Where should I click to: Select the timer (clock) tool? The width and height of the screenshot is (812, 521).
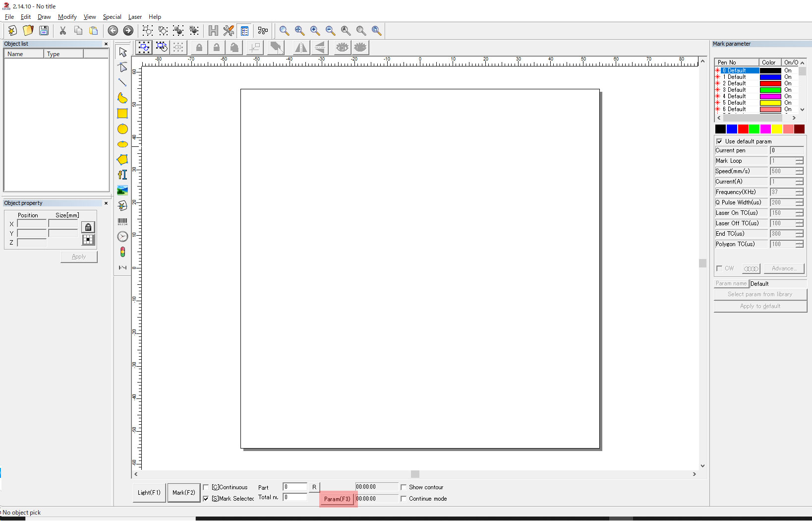[x=122, y=237]
